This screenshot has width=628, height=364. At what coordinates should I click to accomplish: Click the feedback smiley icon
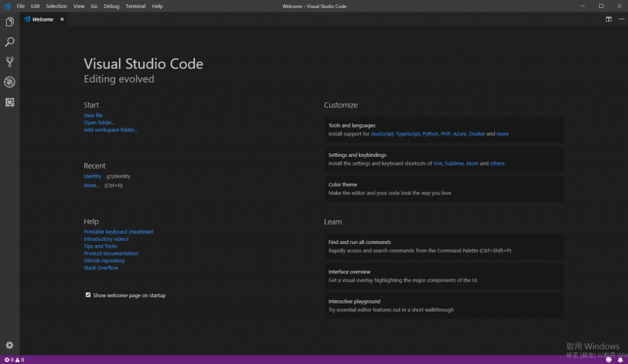pos(609,360)
